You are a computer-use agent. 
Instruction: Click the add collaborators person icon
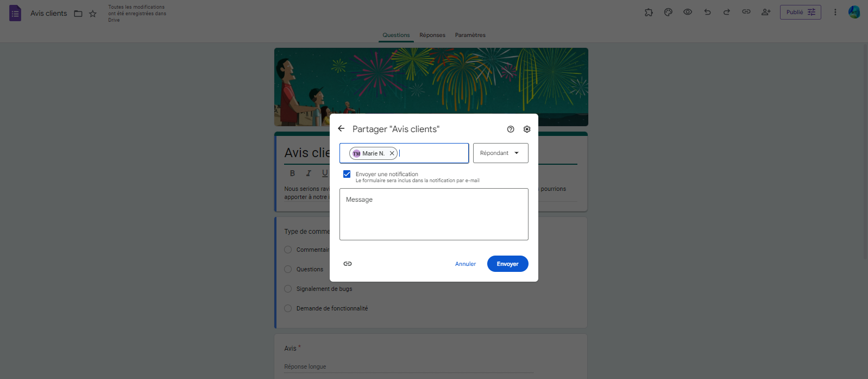(766, 12)
